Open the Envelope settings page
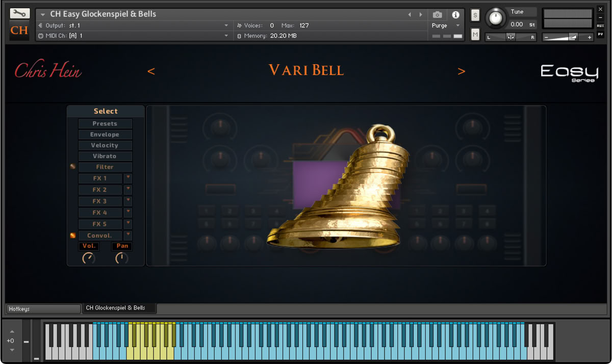The image size is (612, 364). [x=105, y=135]
